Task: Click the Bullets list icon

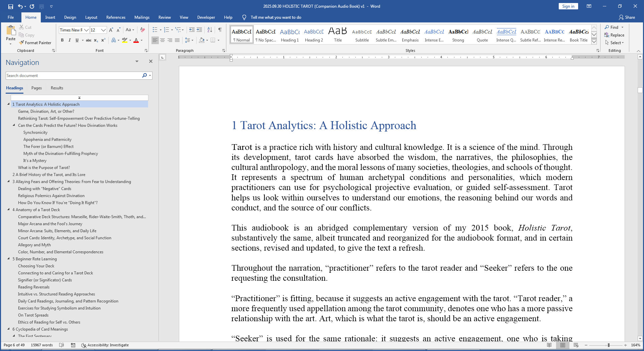Action: click(155, 30)
